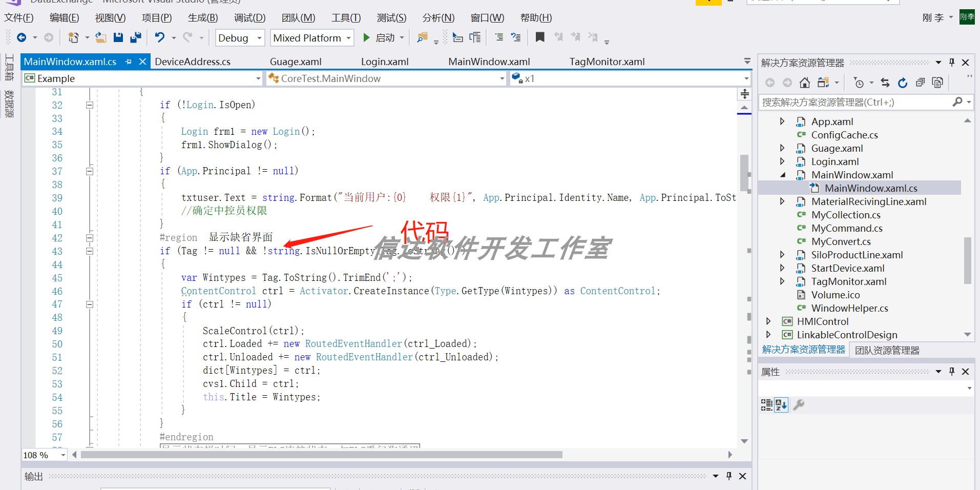Switch to the 团队资源管理器 tab

[x=887, y=351]
